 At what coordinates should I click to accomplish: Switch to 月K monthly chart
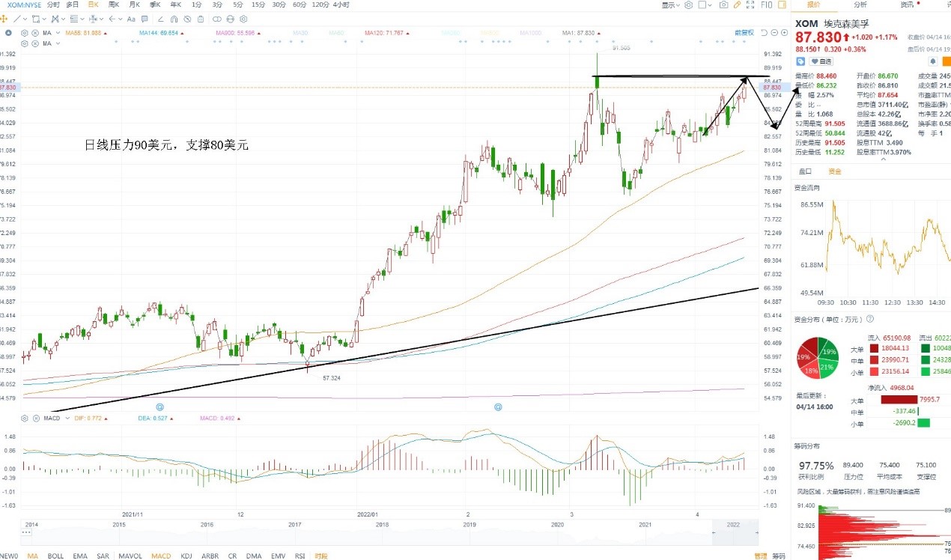click(x=135, y=4)
